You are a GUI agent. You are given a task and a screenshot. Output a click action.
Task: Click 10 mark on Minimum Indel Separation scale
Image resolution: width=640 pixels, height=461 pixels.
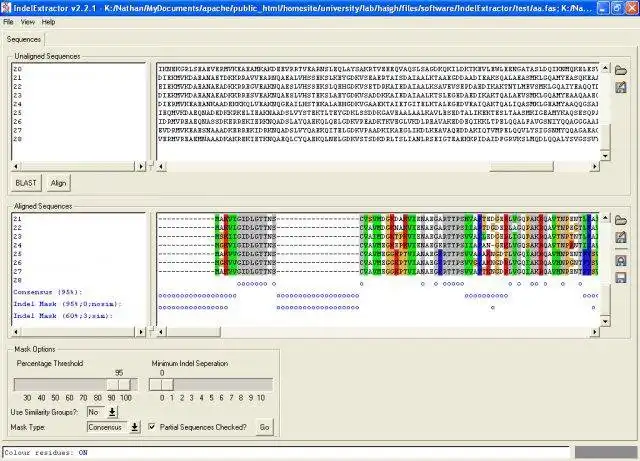tap(261, 398)
